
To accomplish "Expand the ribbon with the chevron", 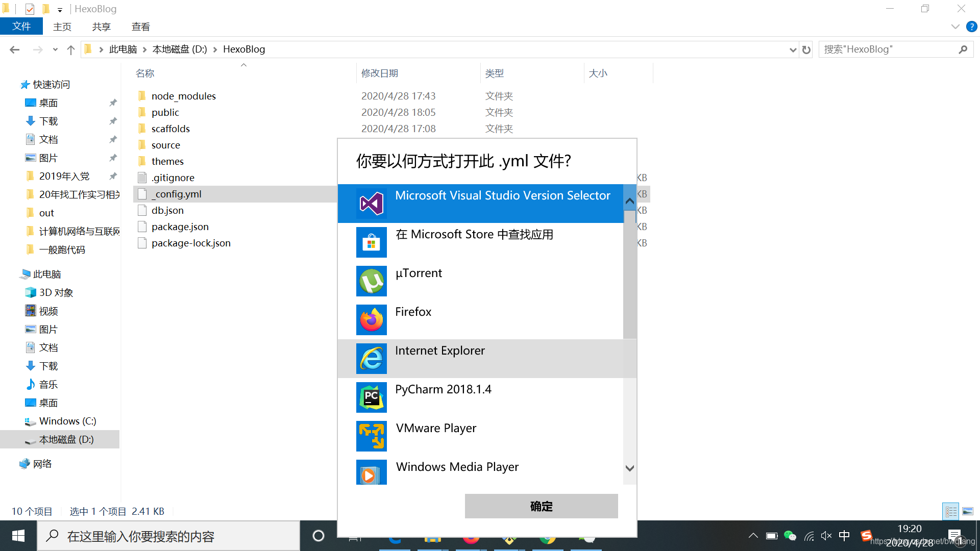I will (955, 27).
